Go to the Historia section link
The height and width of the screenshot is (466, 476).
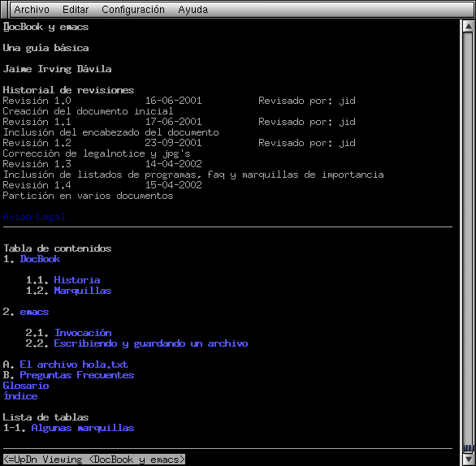point(77,280)
